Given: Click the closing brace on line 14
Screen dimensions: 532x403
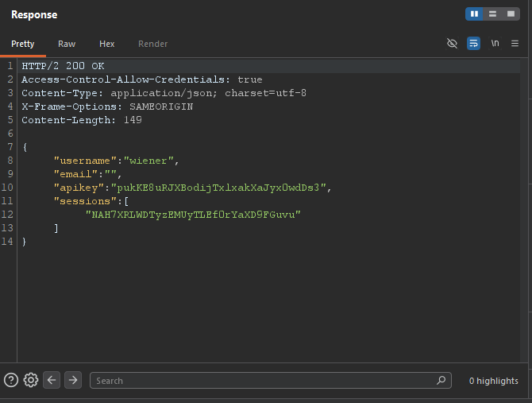Looking at the screenshot, I should tap(24, 242).
